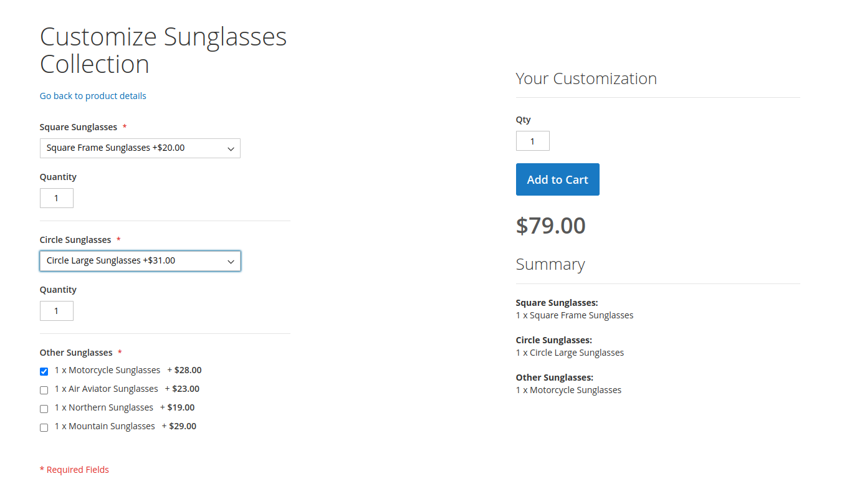This screenshot has height=504, width=852.
Task: Check the Mountain Sunglasses checkbox
Action: pyautogui.click(x=44, y=428)
